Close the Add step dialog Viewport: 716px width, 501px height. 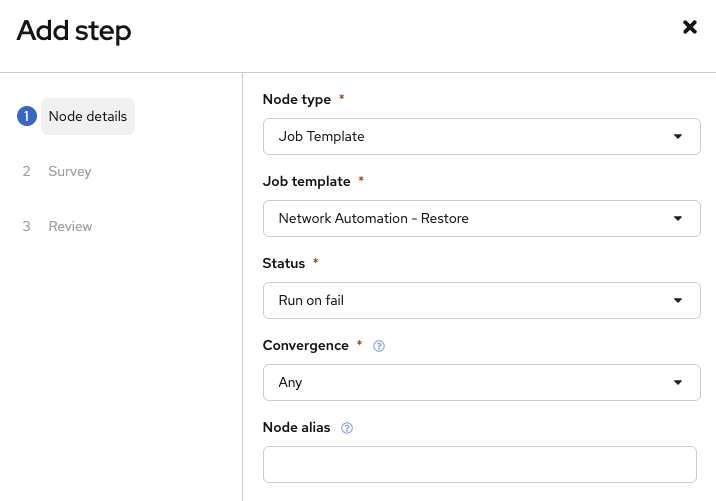tap(690, 27)
